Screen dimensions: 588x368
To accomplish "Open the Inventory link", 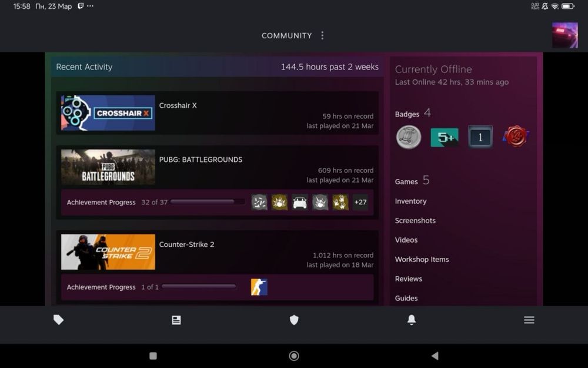I will pos(410,201).
